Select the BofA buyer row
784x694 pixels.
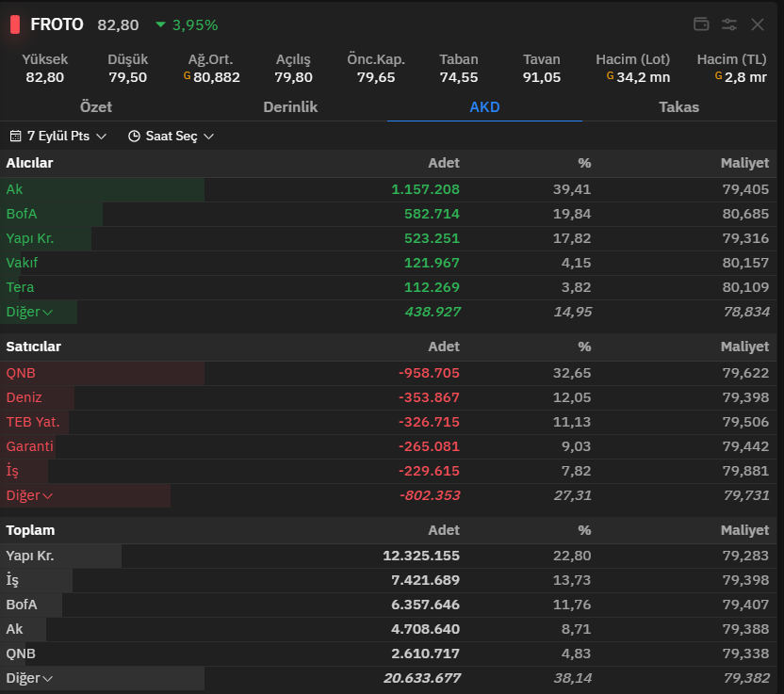388,215
